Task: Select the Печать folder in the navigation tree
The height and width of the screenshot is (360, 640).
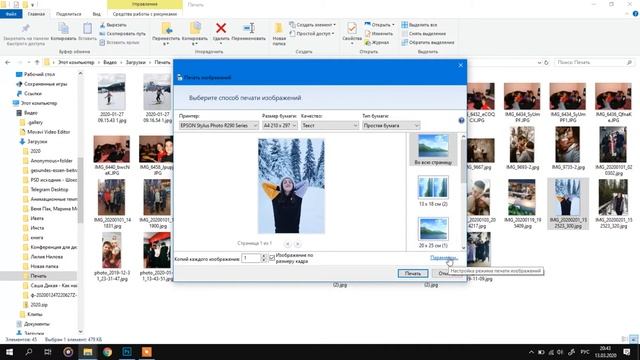Action: (38, 276)
